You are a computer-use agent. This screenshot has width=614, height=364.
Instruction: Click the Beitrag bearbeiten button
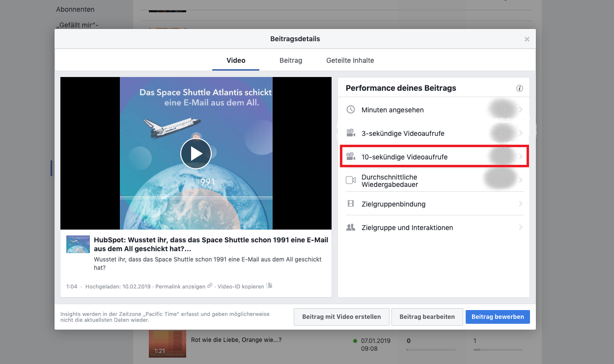pos(427,317)
